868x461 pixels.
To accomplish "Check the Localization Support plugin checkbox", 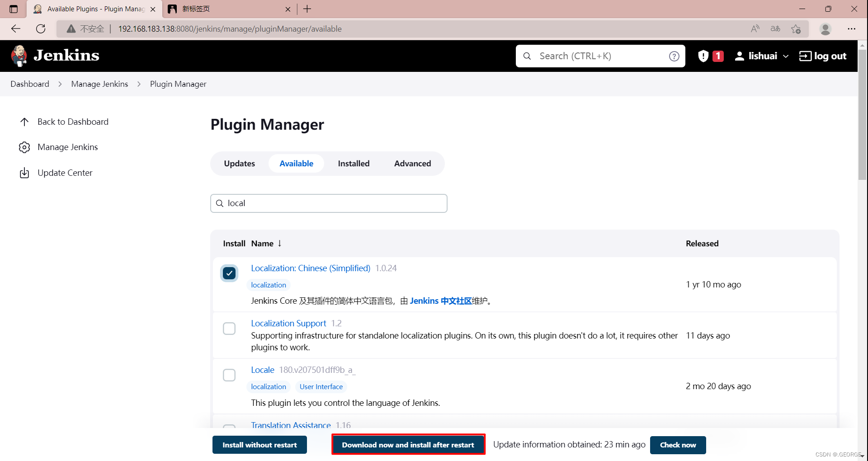I will tap(229, 329).
